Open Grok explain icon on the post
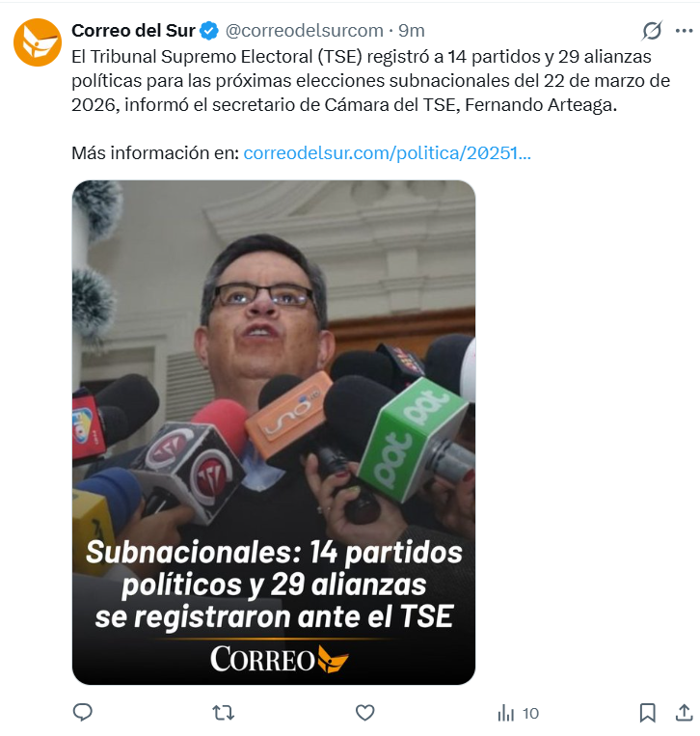The image size is (700, 736). (652, 31)
